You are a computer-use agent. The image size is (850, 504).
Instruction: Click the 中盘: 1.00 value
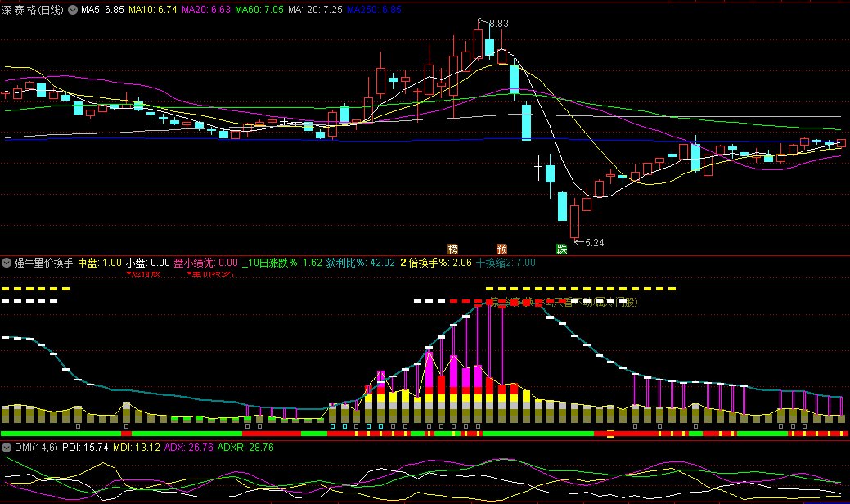[100, 263]
